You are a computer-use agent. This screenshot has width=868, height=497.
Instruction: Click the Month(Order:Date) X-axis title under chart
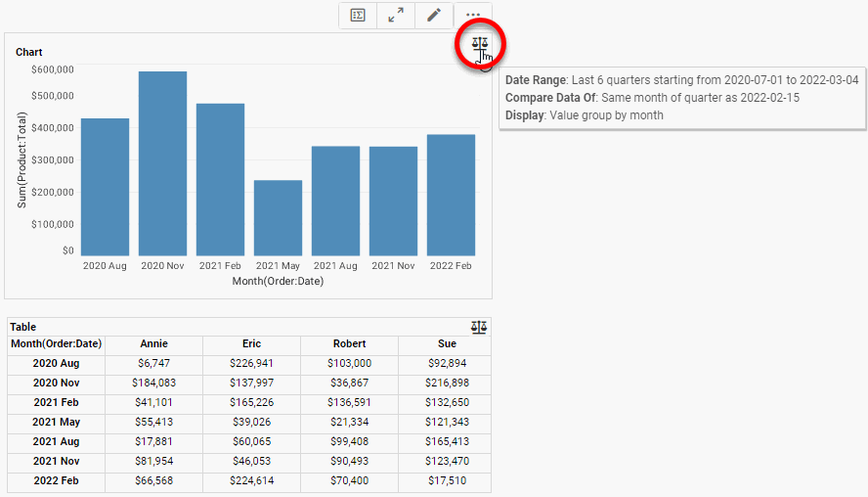(x=278, y=282)
